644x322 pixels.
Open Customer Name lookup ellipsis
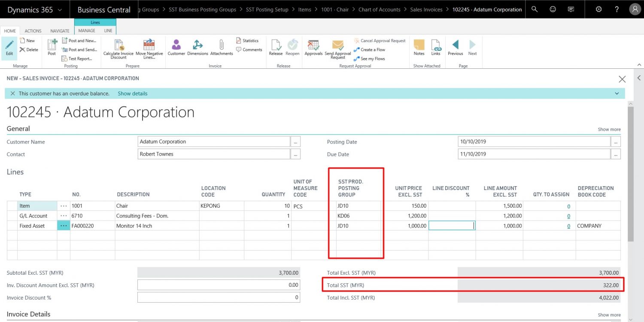(x=295, y=141)
